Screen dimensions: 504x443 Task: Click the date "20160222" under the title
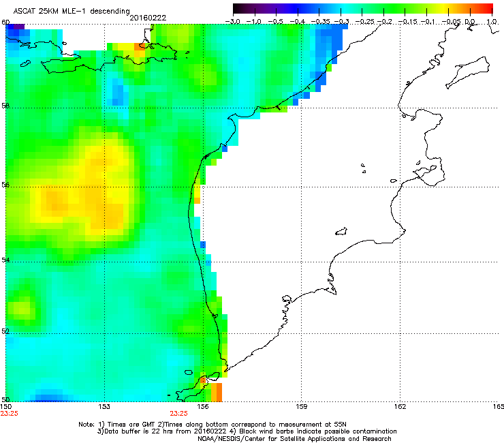pyautogui.click(x=148, y=18)
